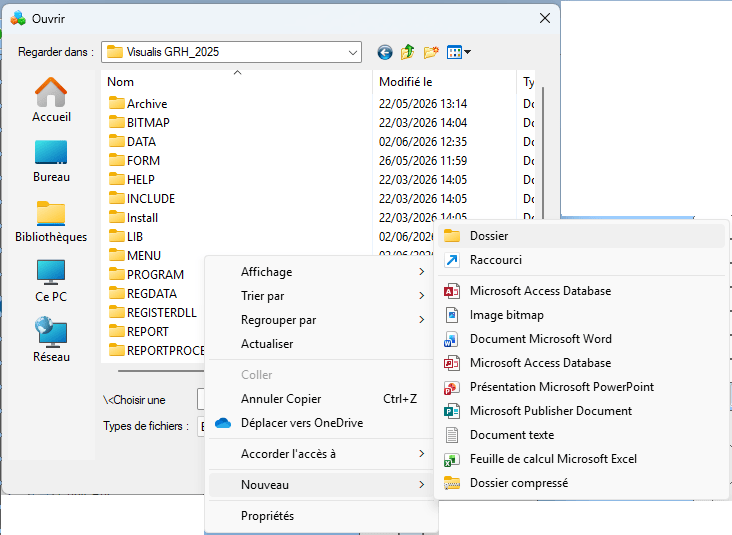Click the 26/05/2026 11:59 date cell
The height and width of the screenshot is (535, 732).
(423, 161)
